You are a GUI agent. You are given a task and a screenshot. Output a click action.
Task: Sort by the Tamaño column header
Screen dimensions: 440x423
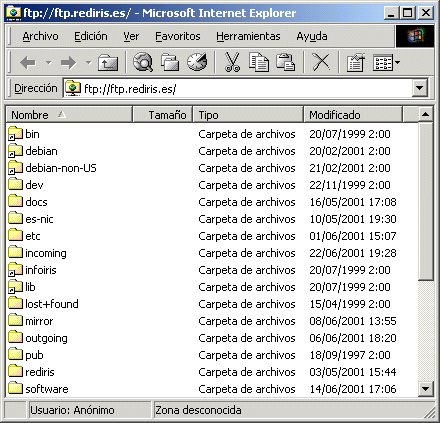[x=163, y=115]
